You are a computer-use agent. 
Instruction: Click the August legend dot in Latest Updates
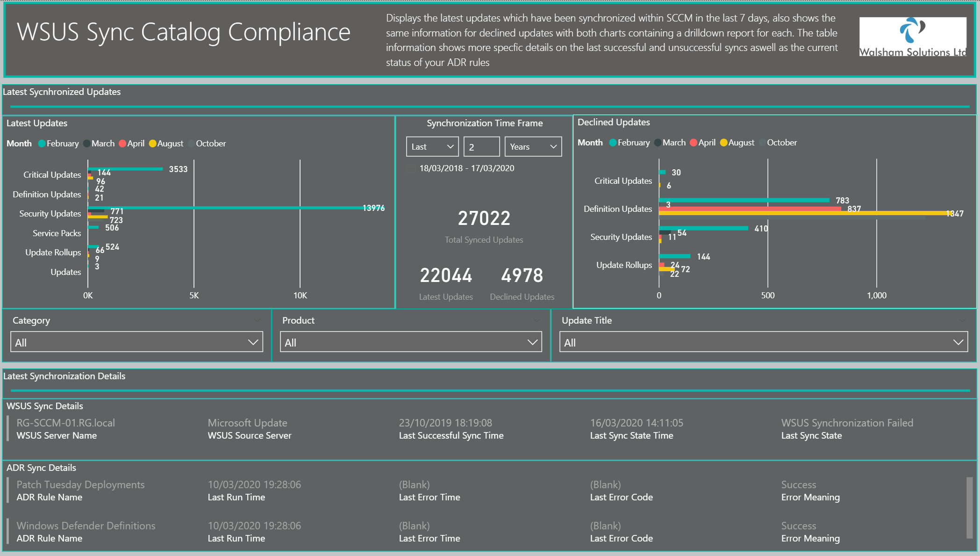point(152,144)
